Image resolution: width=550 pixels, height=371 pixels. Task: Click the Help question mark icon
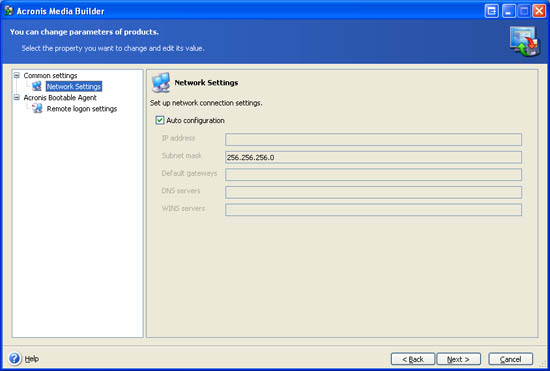pyautogui.click(x=15, y=358)
